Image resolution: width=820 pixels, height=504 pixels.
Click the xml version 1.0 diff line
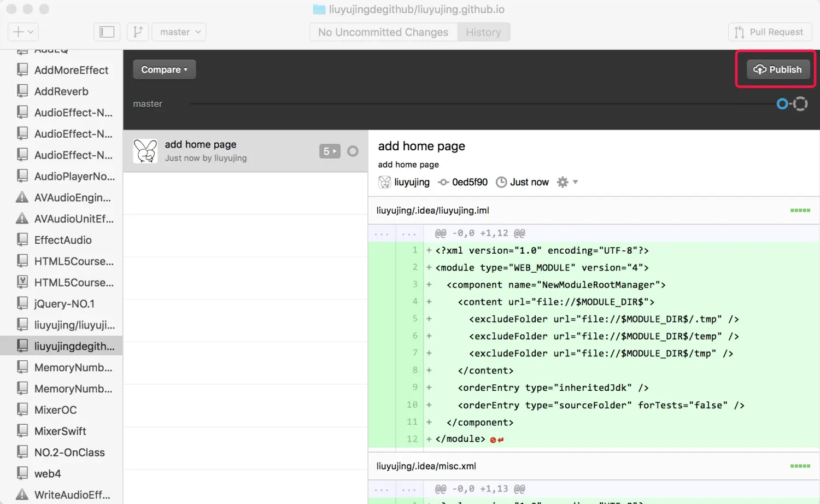coord(594,250)
